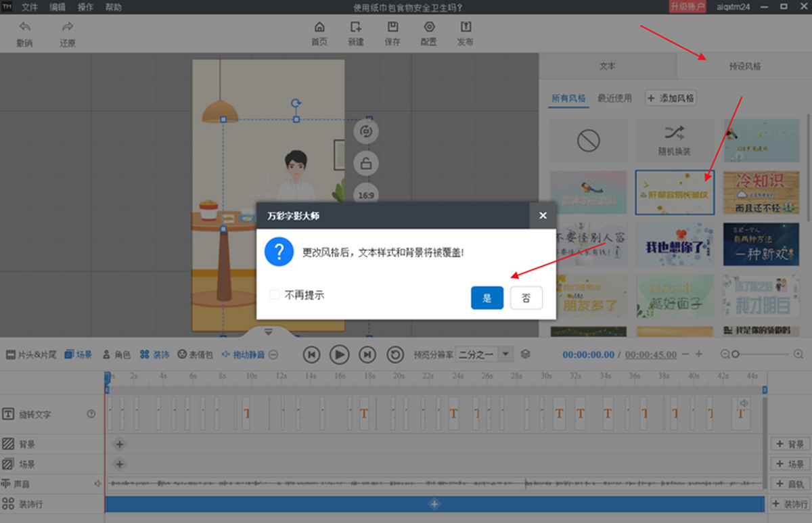Jump to end with the next-frame button

pos(367,355)
